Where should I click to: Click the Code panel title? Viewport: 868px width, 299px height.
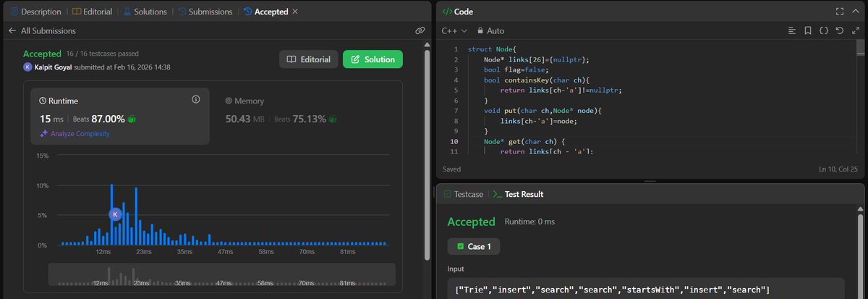[463, 12]
